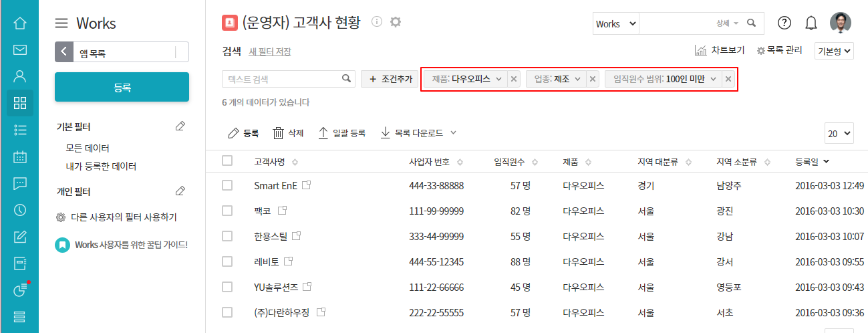Select 모든 데이터 filter
Image resolution: width=868 pixels, height=333 pixels.
coord(88,148)
